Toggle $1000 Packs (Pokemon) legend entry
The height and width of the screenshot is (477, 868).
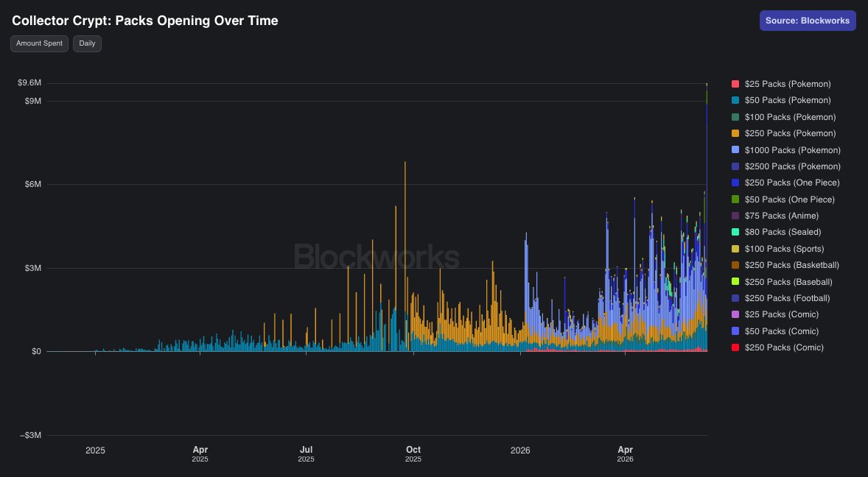pyautogui.click(x=785, y=149)
